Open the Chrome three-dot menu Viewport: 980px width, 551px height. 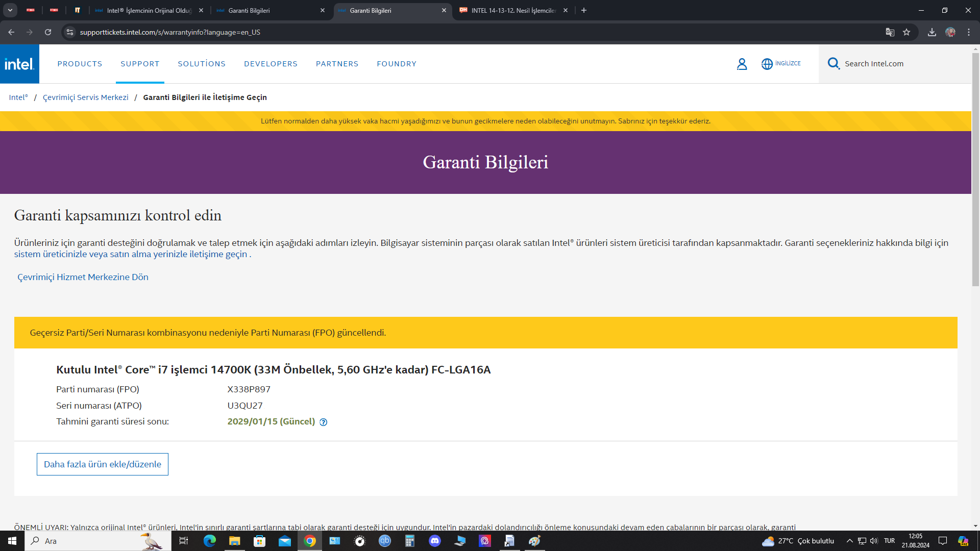[969, 32]
